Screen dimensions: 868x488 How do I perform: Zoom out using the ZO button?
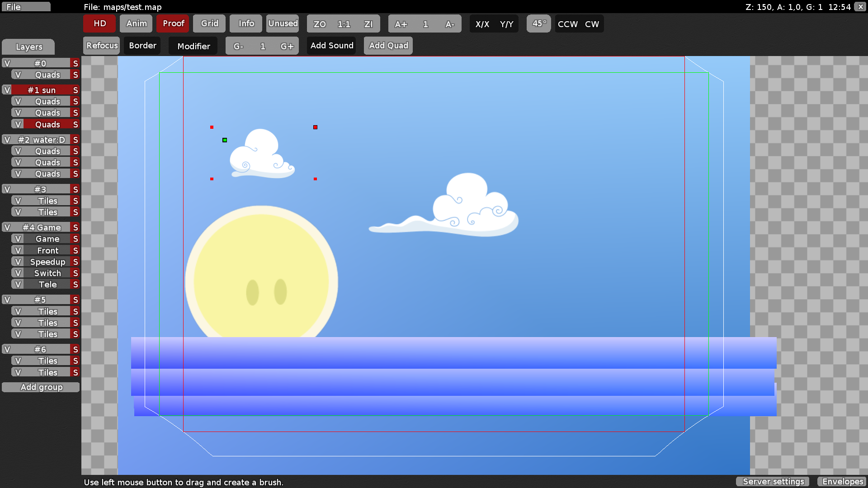click(x=319, y=24)
